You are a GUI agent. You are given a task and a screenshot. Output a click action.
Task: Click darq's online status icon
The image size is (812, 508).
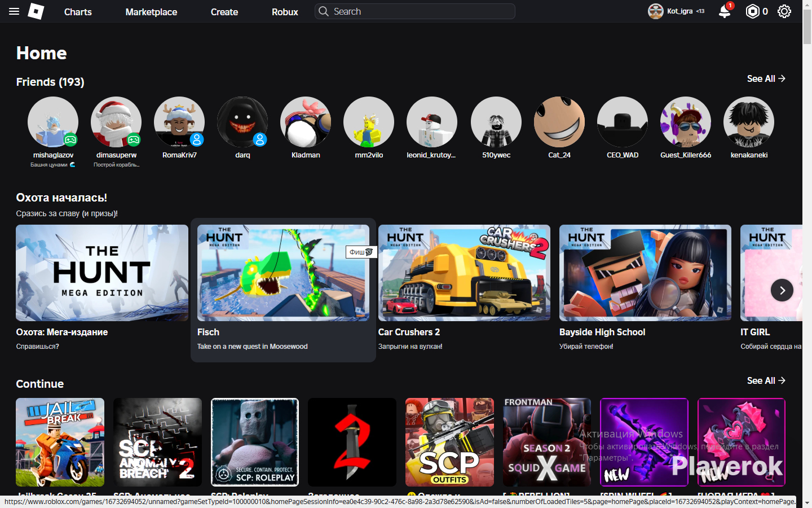point(260,139)
